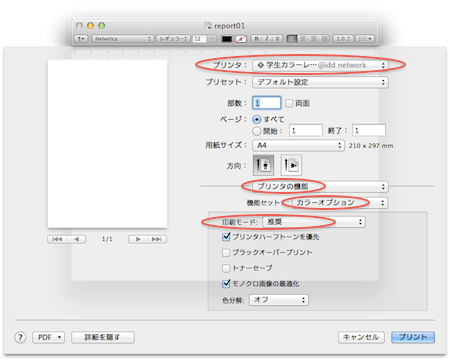Screen dimensions: 450x360
Task: Uncheck モノクロ画像の最適化 checkbox
Action: point(226,284)
